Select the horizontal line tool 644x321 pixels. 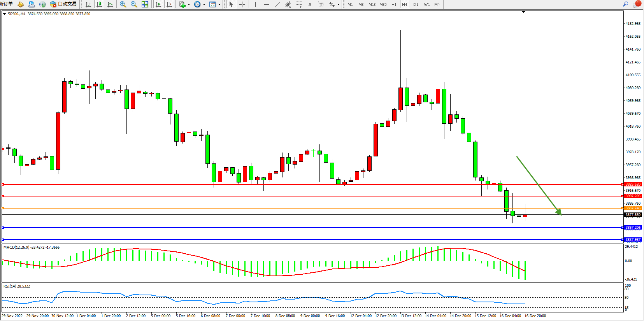pyautogui.click(x=266, y=4)
